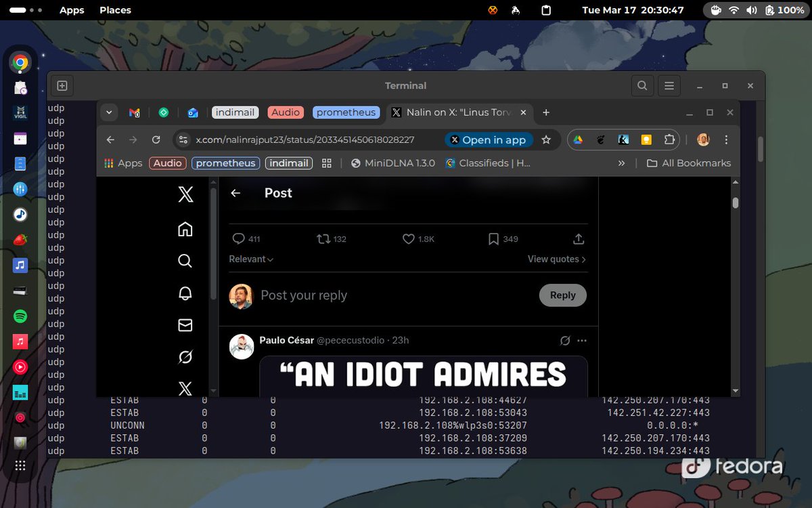Show all applications grid in dock

(20, 465)
